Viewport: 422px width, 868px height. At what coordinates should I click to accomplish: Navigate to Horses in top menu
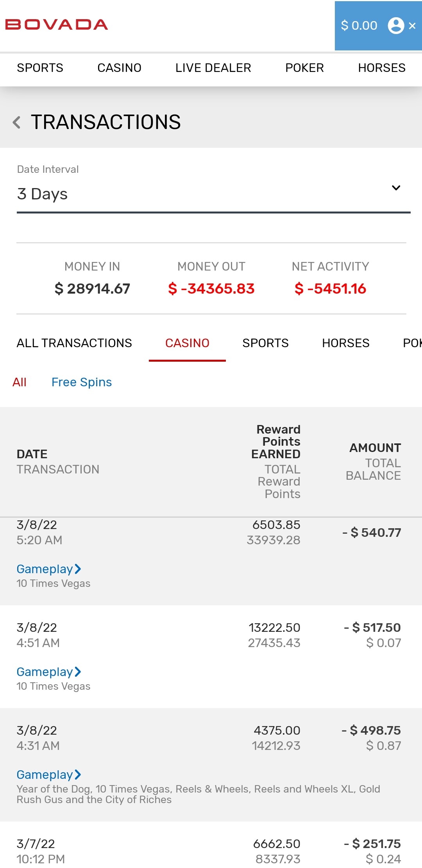point(381,68)
